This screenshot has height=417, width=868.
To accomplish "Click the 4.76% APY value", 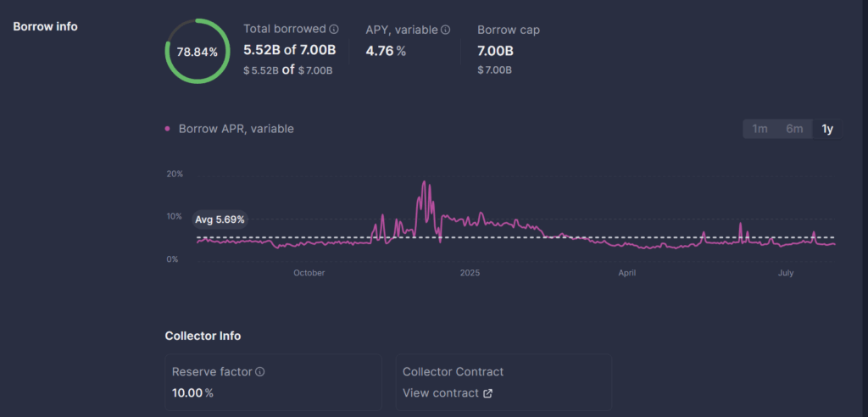I will pyautogui.click(x=386, y=51).
